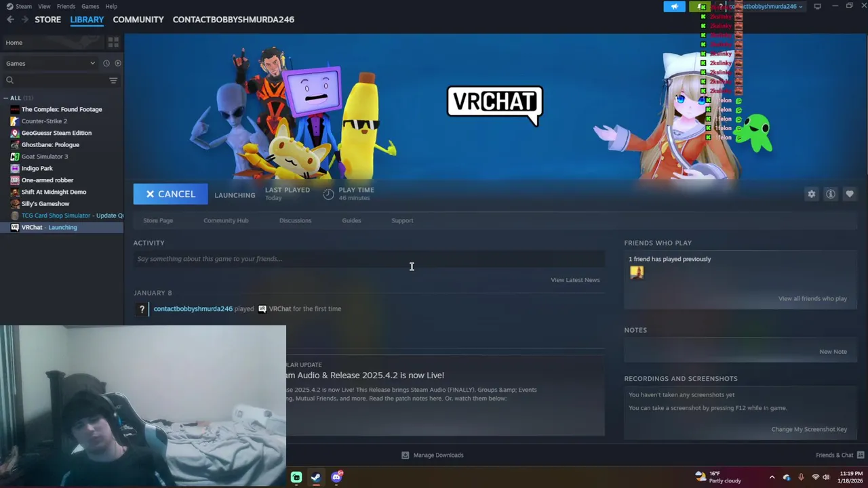Open the VRChat settings gear icon
Viewport: 868px width, 488px height.
click(811, 194)
